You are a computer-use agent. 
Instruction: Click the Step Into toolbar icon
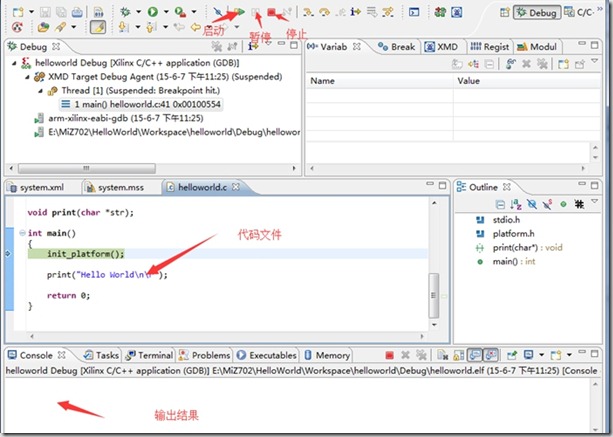coord(308,12)
